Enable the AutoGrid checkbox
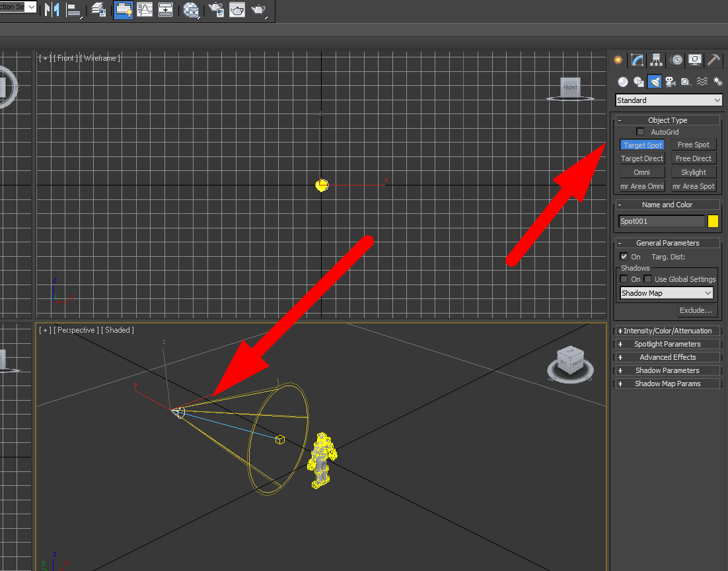This screenshot has height=571, width=728. (x=640, y=132)
